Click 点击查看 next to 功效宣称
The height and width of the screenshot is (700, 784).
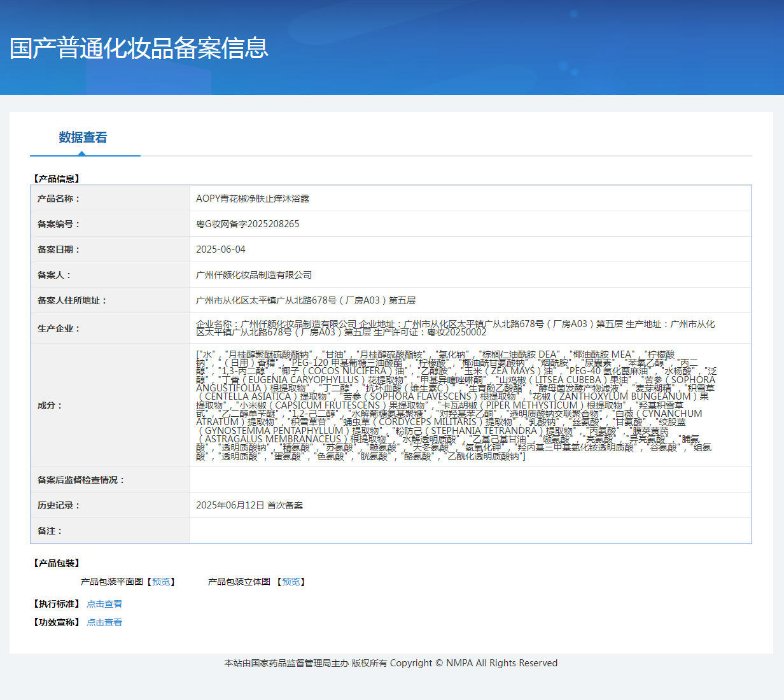click(104, 622)
